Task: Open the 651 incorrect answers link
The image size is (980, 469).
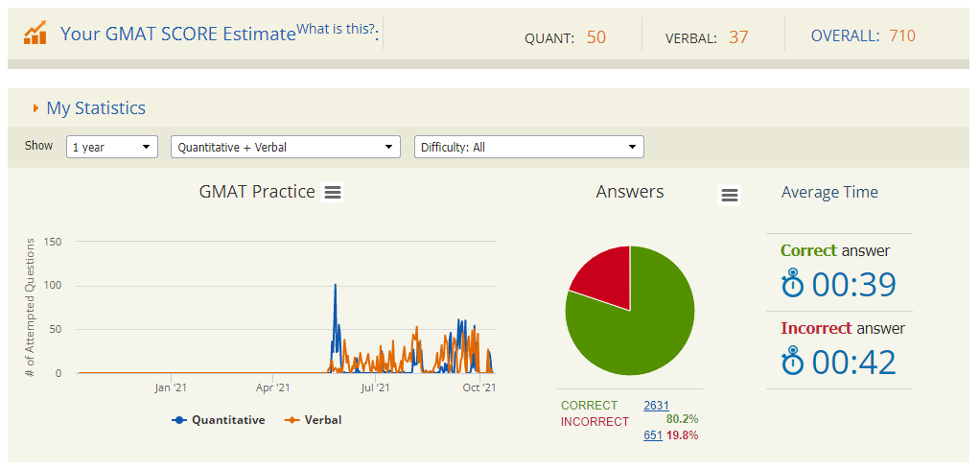Action: pos(653,435)
